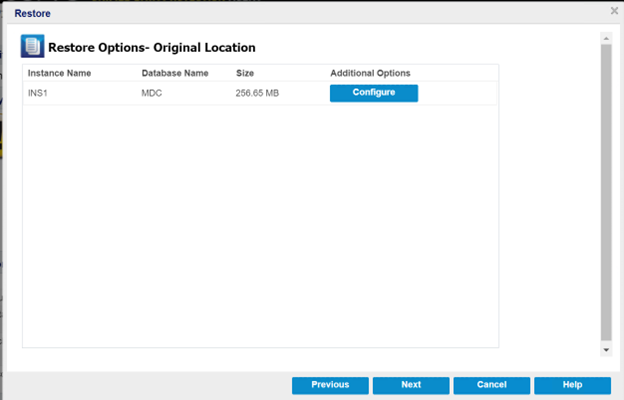Click the 256.65 MB size value

click(x=258, y=93)
